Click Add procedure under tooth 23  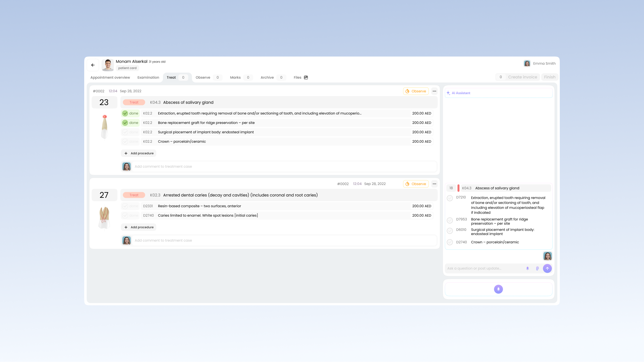pos(139,153)
